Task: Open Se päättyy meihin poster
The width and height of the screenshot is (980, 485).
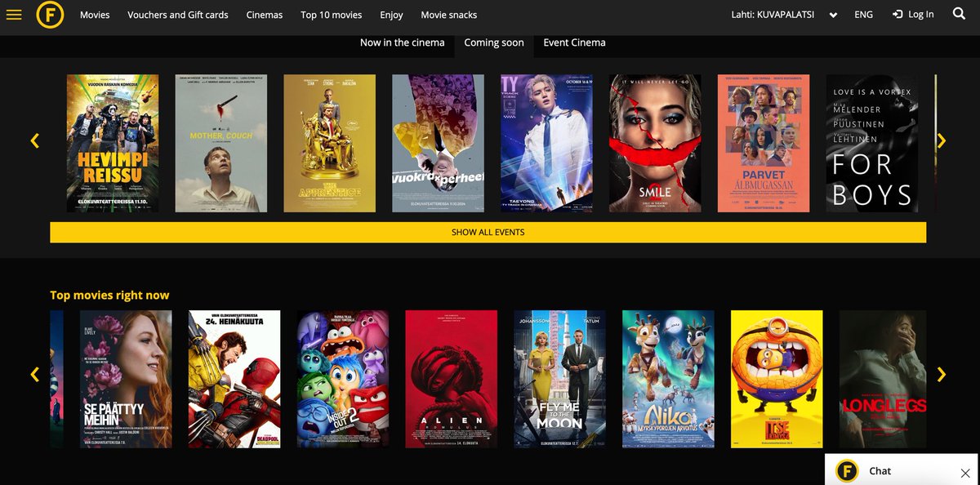Action: 126,379
